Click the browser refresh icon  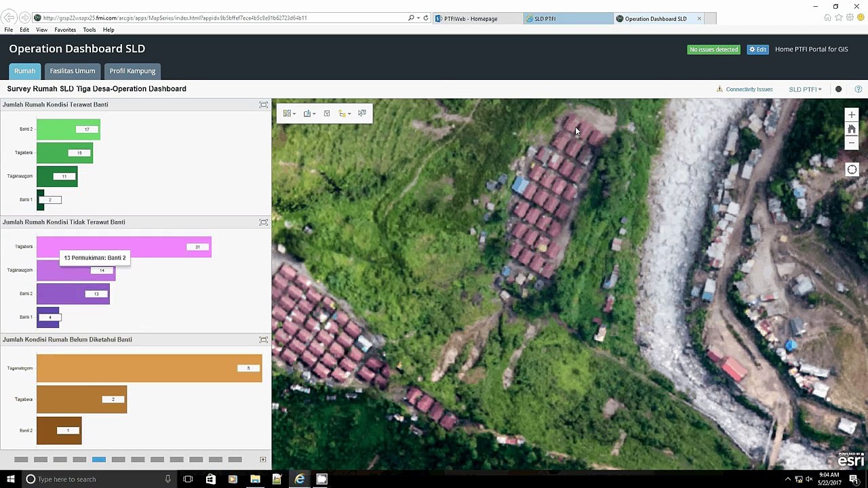(x=426, y=18)
